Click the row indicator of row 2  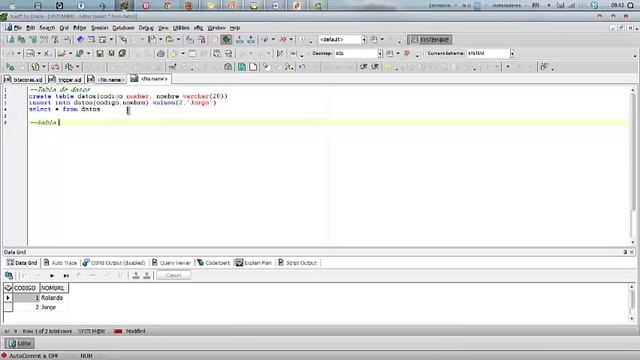coord(8,307)
